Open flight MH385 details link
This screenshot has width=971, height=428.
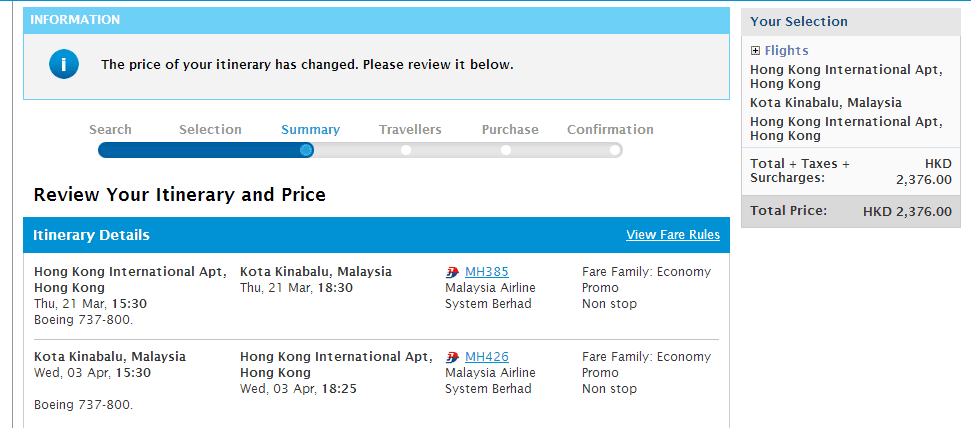coord(486,272)
